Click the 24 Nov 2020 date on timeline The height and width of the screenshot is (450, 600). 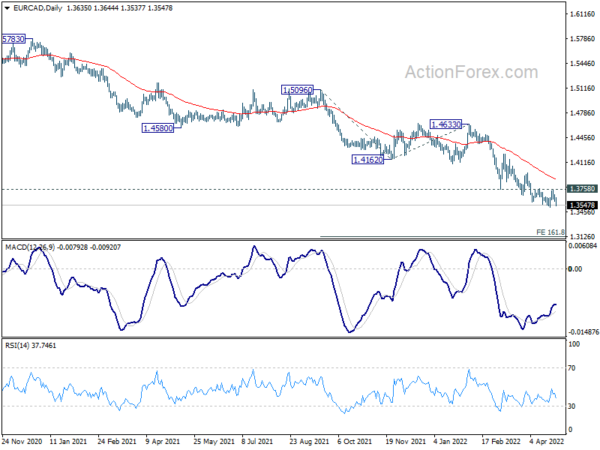(x=22, y=441)
